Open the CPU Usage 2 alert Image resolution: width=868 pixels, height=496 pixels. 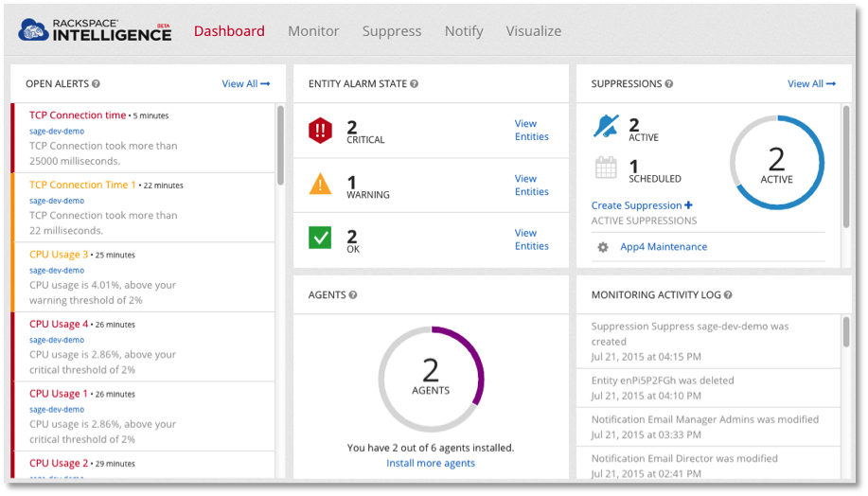[x=59, y=463]
